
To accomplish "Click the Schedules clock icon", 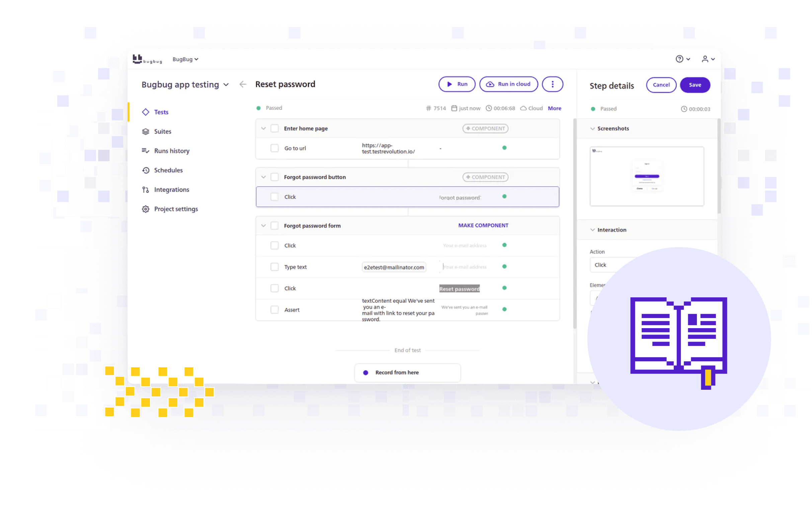I will pyautogui.click(x=145, y=170).
